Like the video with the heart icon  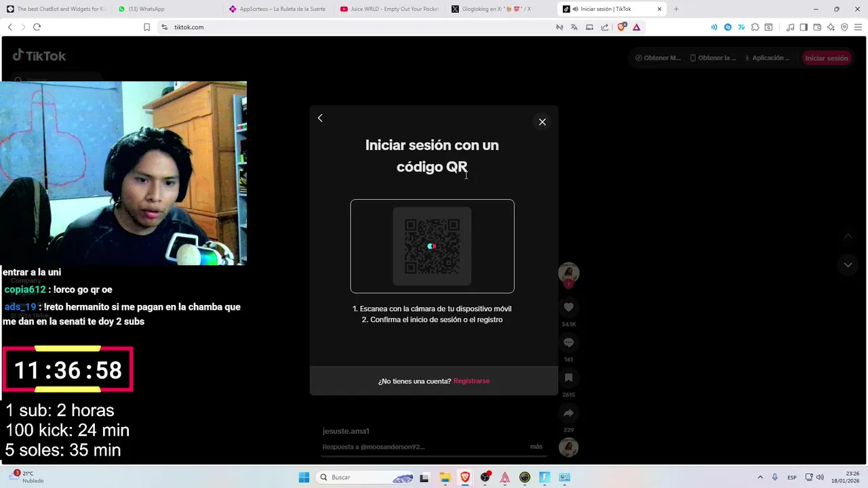(568, 307)
